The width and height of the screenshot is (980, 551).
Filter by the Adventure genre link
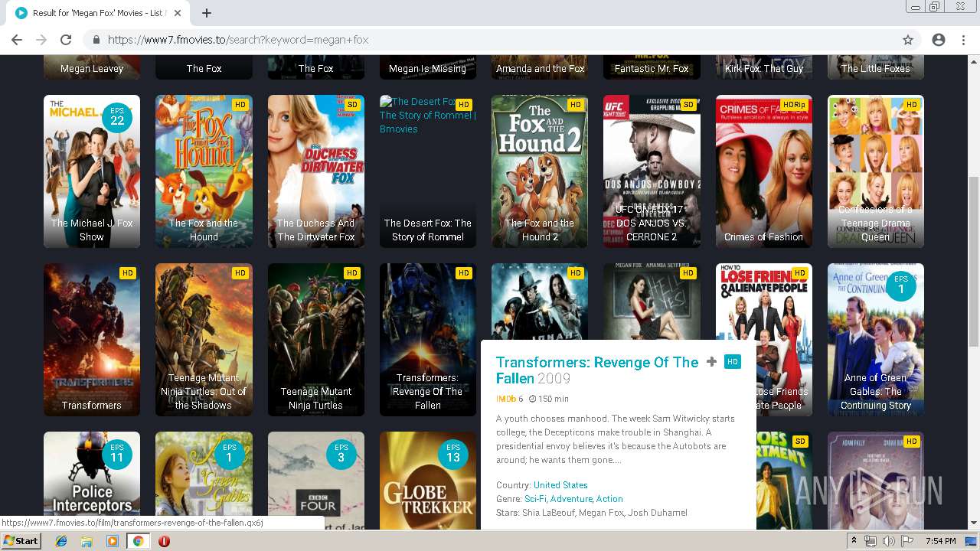(x=571, y=499)
